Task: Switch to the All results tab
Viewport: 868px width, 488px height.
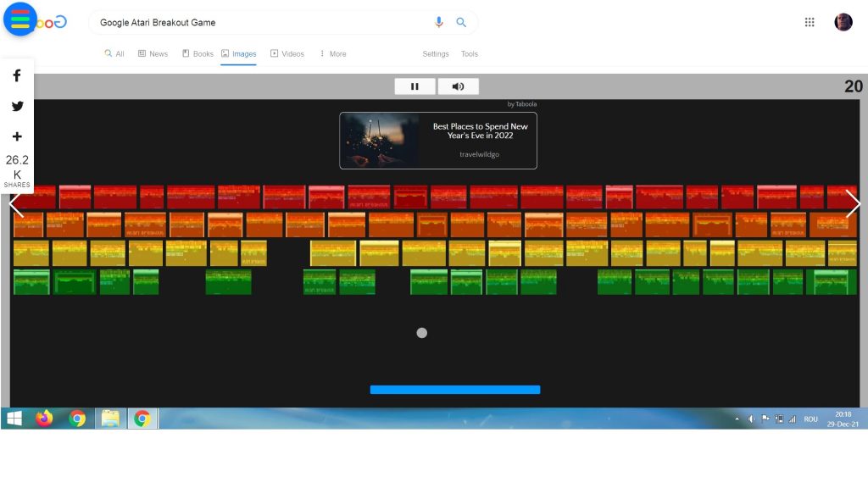Action: (114, 53)
